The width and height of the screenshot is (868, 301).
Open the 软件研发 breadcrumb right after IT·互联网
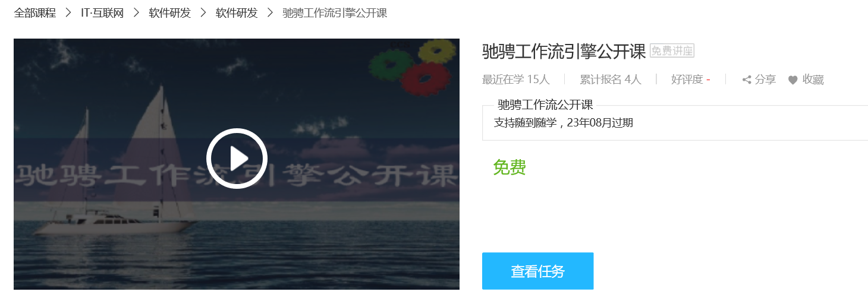pos(169,13)
